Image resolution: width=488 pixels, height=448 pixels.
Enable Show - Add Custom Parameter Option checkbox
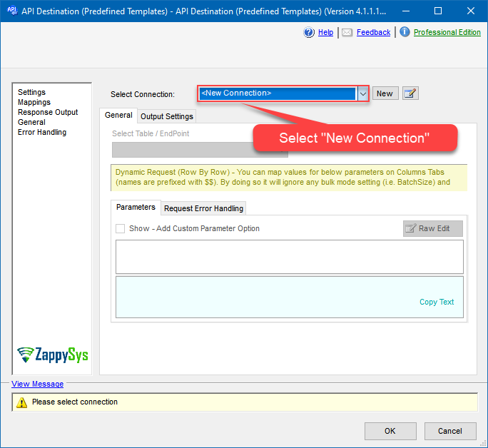tap(120, 229)
